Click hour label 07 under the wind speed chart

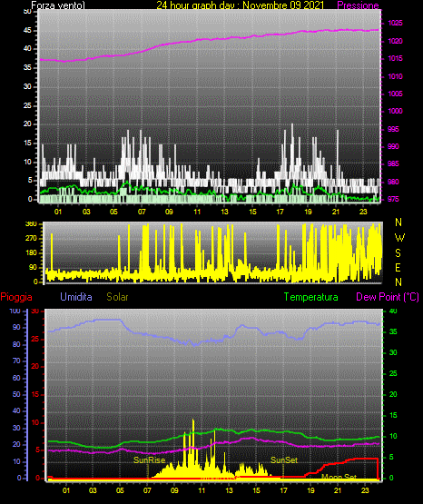click(142, 212)
